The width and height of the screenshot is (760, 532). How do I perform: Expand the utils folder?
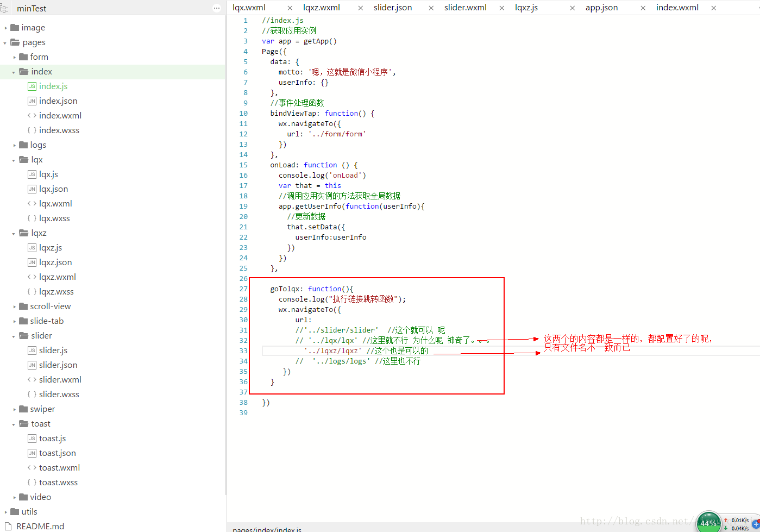pos(6,512)
